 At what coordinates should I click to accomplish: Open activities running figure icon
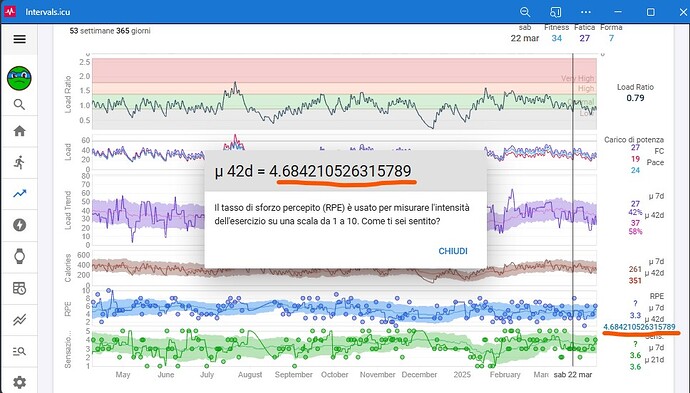pyautogui.click(x=19, y=162)
